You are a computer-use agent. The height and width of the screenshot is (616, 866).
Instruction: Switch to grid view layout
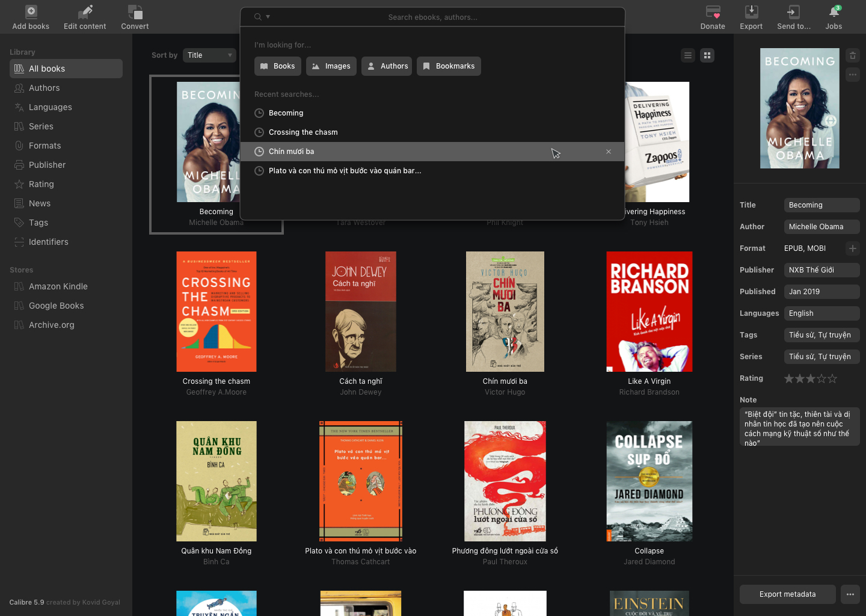[707, 55]
